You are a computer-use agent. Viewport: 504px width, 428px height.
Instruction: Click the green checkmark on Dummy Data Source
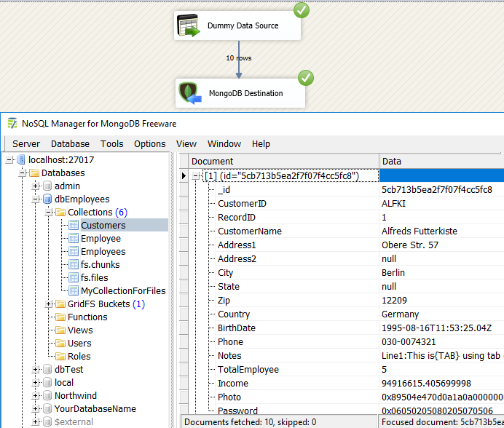tap(302, 11)
